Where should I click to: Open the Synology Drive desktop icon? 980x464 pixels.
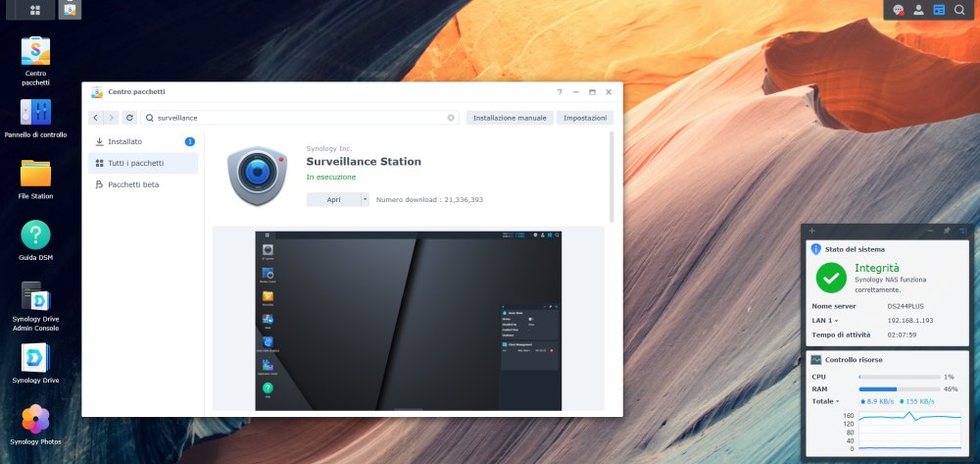tap(35, 364)
